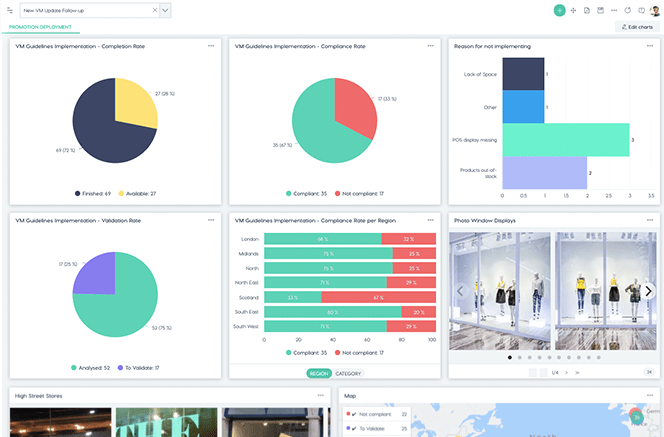Click the green plus add button
Viewport: 664px width, 437px height.
pyautogui.click(x=559, y=10)
